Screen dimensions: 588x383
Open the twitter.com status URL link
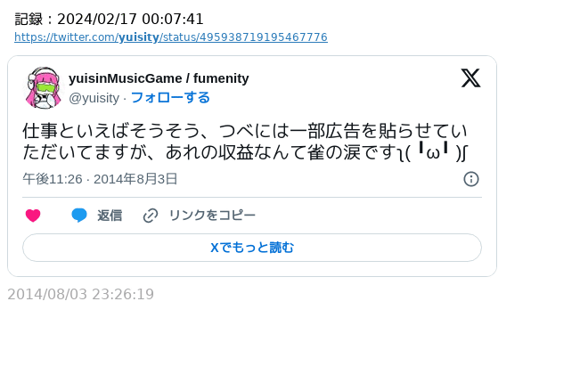(171, 37)
